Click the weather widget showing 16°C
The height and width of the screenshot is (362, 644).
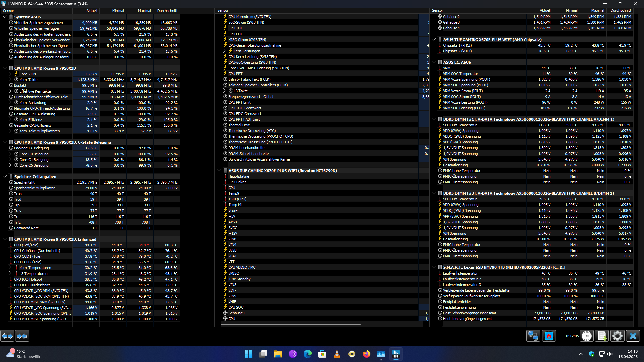(23, 354)
